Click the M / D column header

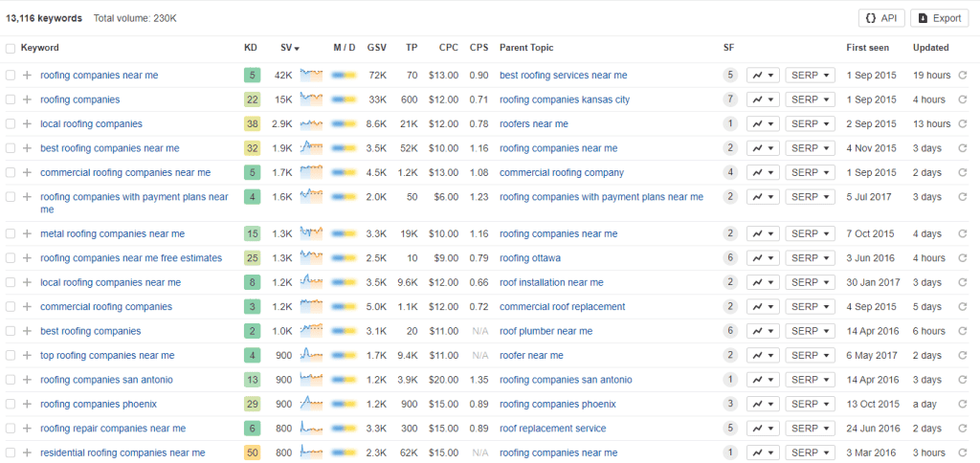[345, 48]
